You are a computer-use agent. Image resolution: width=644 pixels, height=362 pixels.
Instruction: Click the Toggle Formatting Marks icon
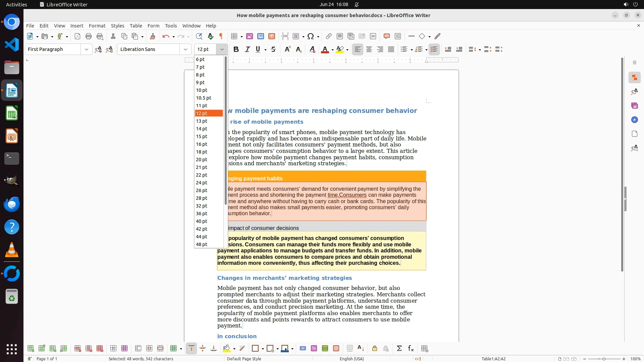[221, 36]
